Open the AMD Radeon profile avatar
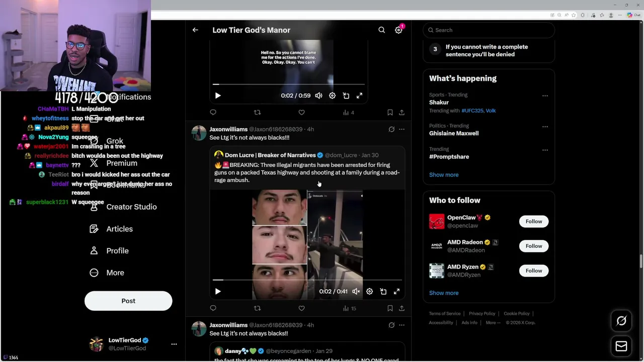 coord(437,246)
